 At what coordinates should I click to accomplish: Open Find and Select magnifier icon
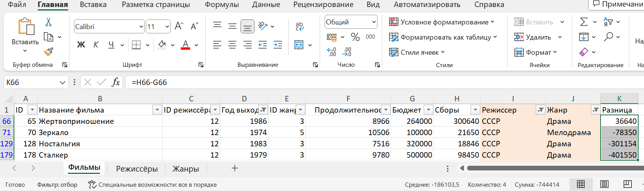tap(608, 37)
